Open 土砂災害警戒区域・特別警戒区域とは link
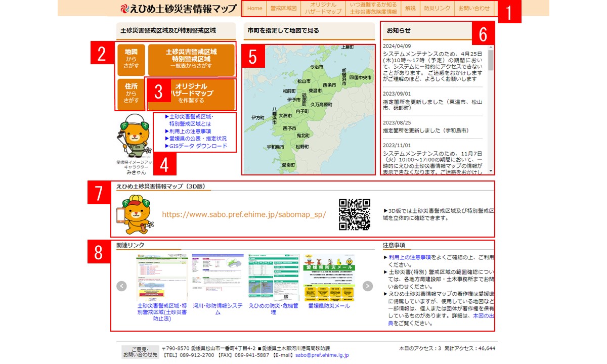This screenshot has height=364, width=607. coord(189,120)
